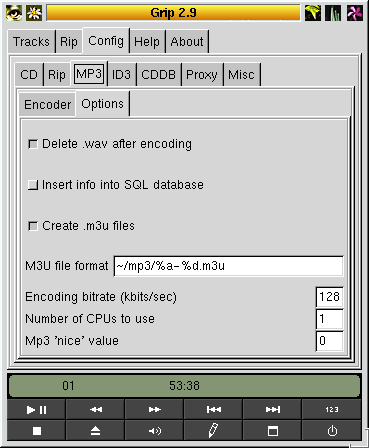Image resolution: width=369 pixels, height=448 pixels.
Task: Open the CDDB config tab
Action: pos(158,74)
